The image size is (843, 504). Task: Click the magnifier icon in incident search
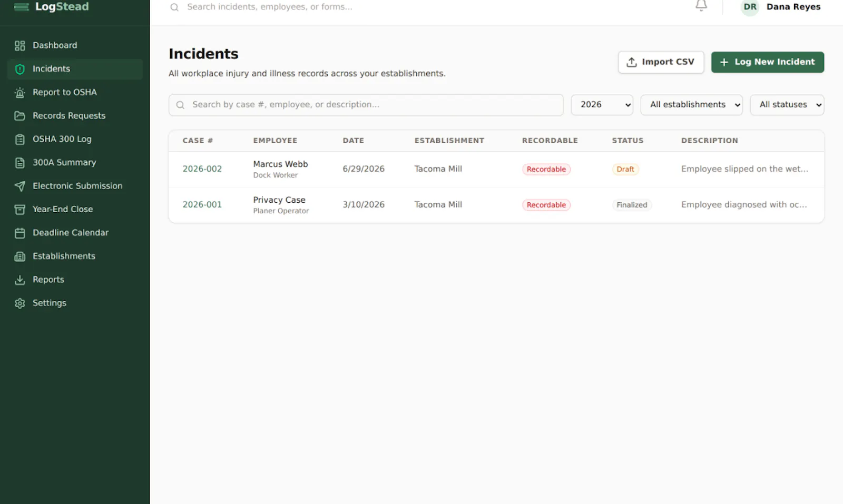coord(180,105)
